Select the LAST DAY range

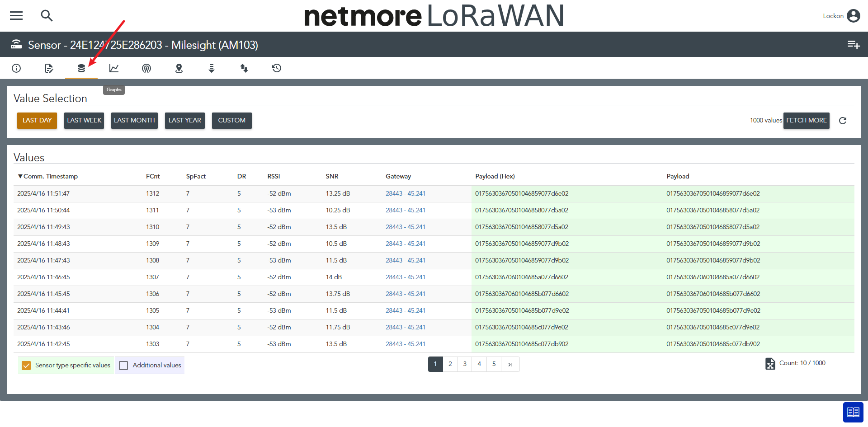pyautogui.click(x=37, y=121)
